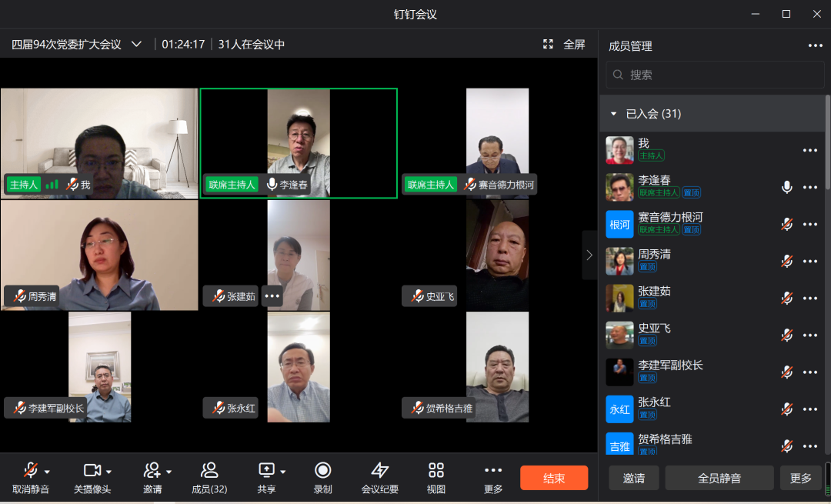Open share options arrow beside 共享
Screen dimensions: 831x504
[x=283, y=472]
